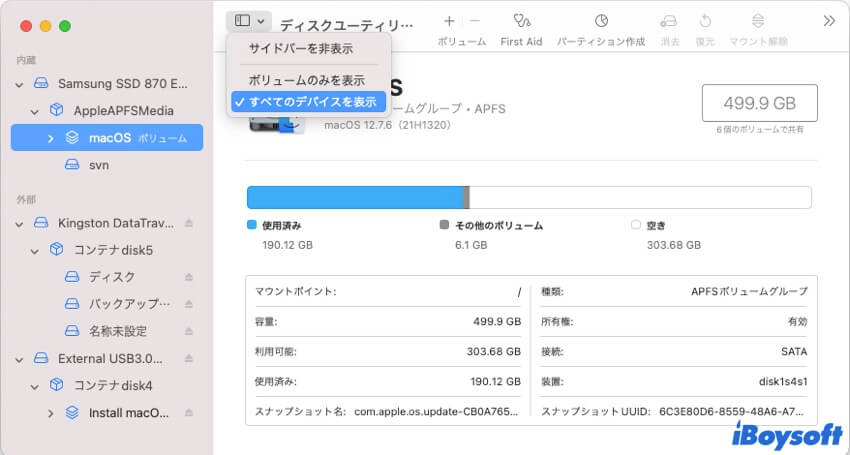Collapse the Kingston DataTraveler disk chevron

(20, 224)
